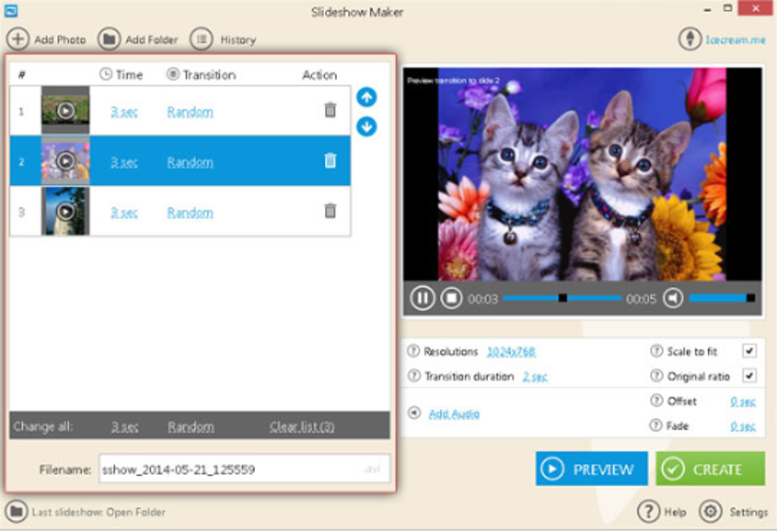Click the app icon in title bar
This screenshot has width=777, height=532.
[x=11, y=10]
